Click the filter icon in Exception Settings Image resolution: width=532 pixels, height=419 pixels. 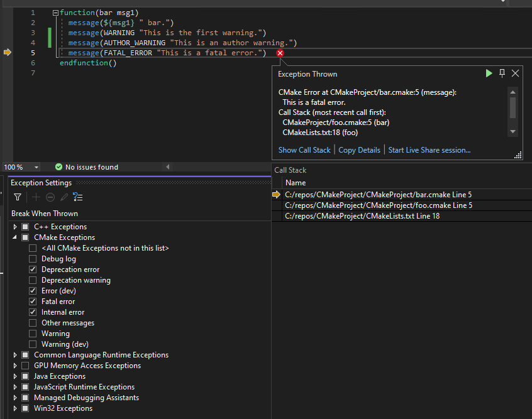click(16, 197)
